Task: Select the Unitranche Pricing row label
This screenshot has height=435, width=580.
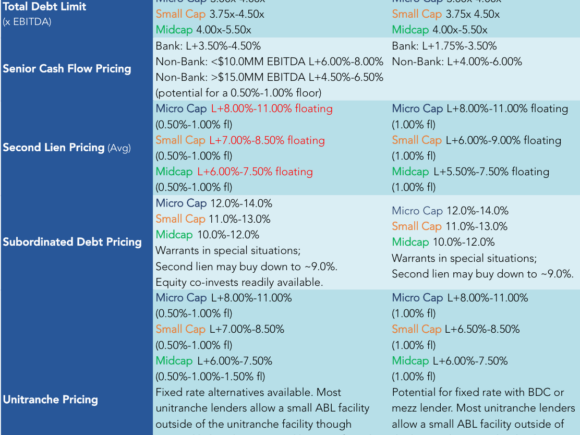Action: coord(50,399)
